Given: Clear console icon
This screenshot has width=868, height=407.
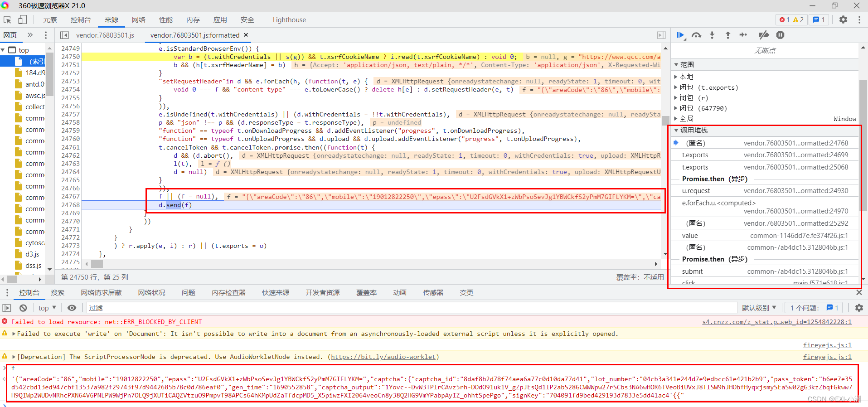Looking at the screenshot, I should click(23, 308).
